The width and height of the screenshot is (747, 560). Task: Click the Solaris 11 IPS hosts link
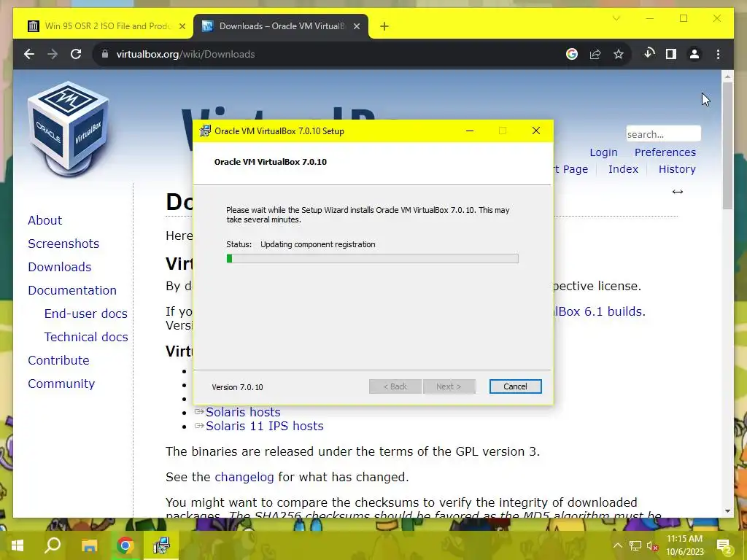coord(264,426)
